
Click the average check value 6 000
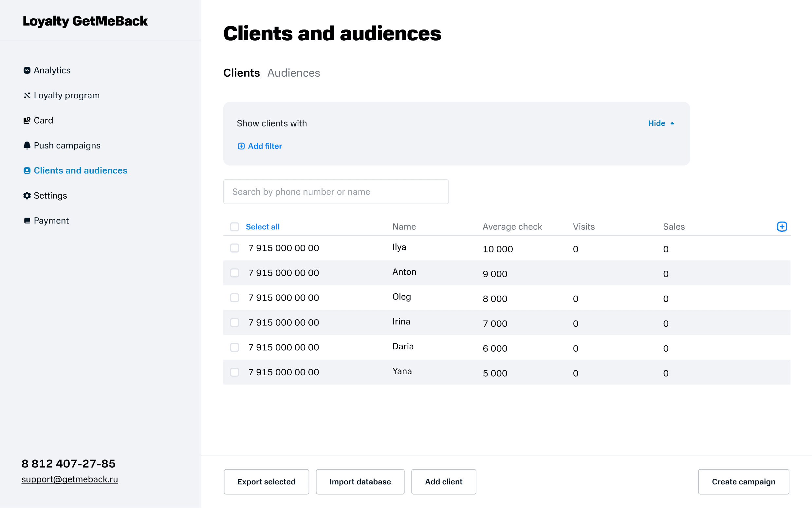point(495,349)
